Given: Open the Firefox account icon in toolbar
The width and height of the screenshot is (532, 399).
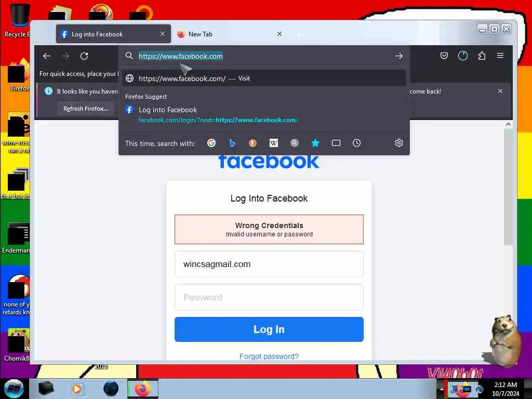Looking at the screenshot, I should click(463, 56).
